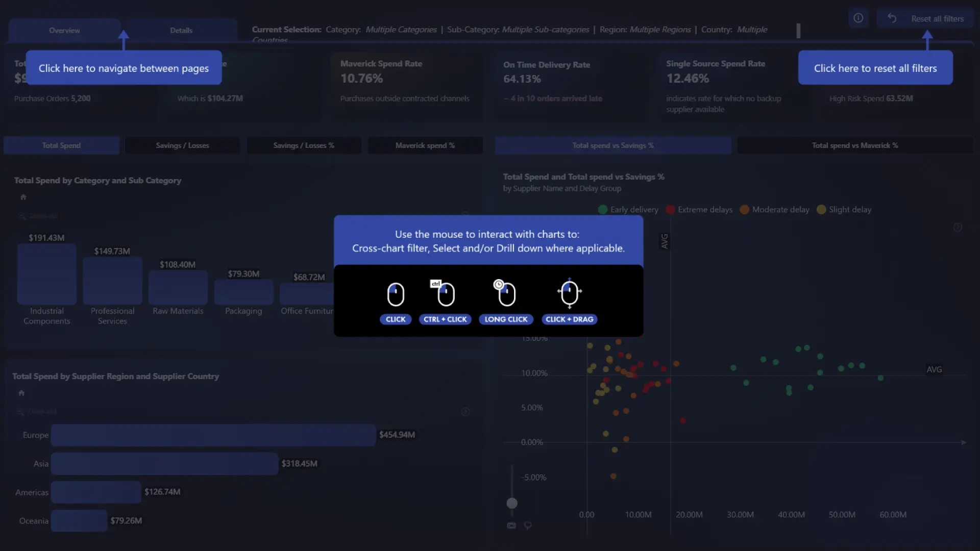Select Total spend vs Maverick % button
980x551 pixels.
[x=855, y=145]
